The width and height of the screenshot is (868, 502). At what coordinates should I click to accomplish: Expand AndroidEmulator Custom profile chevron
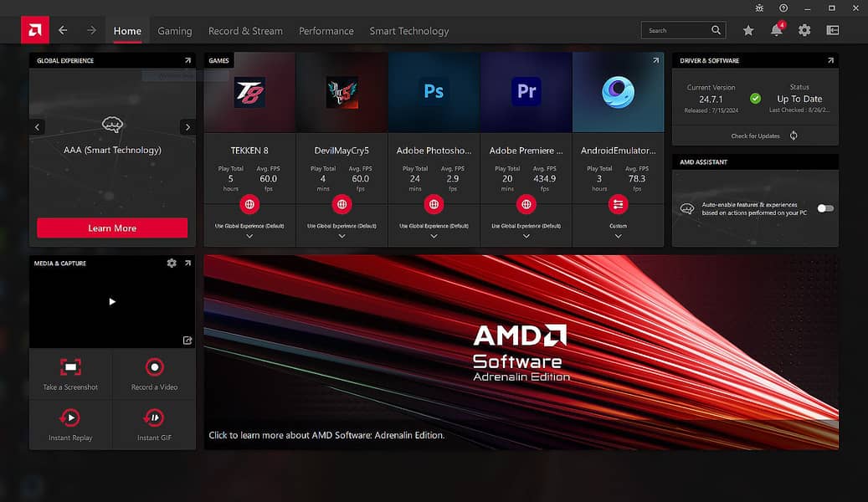[x=619, y=236]
